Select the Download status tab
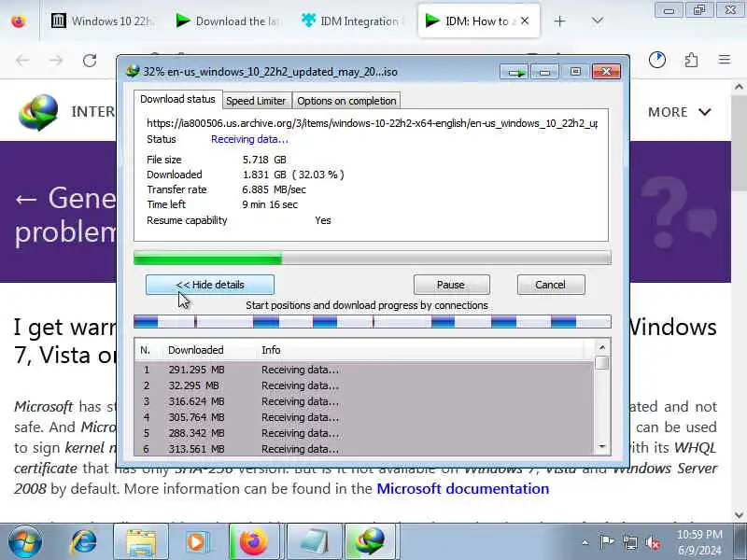747x560 pixels. 177,99
